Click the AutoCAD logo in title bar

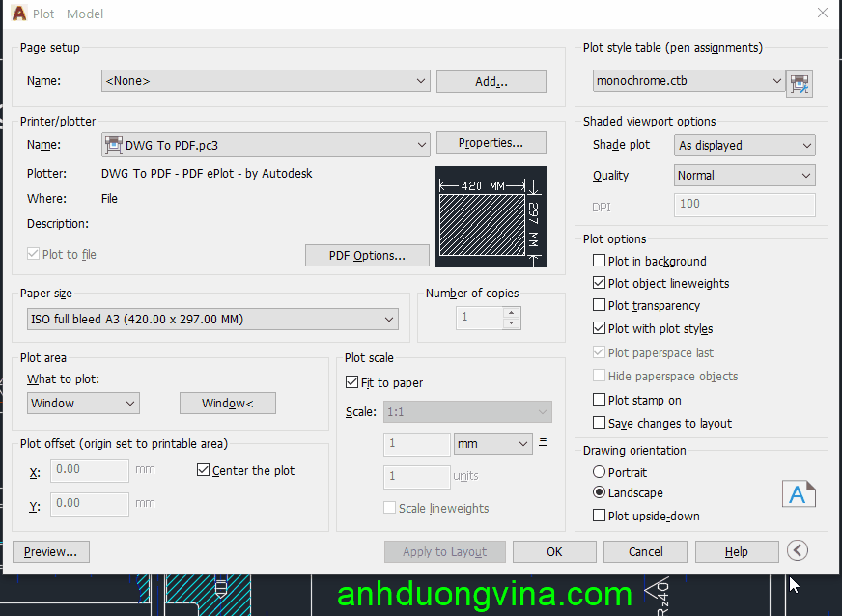19,14
